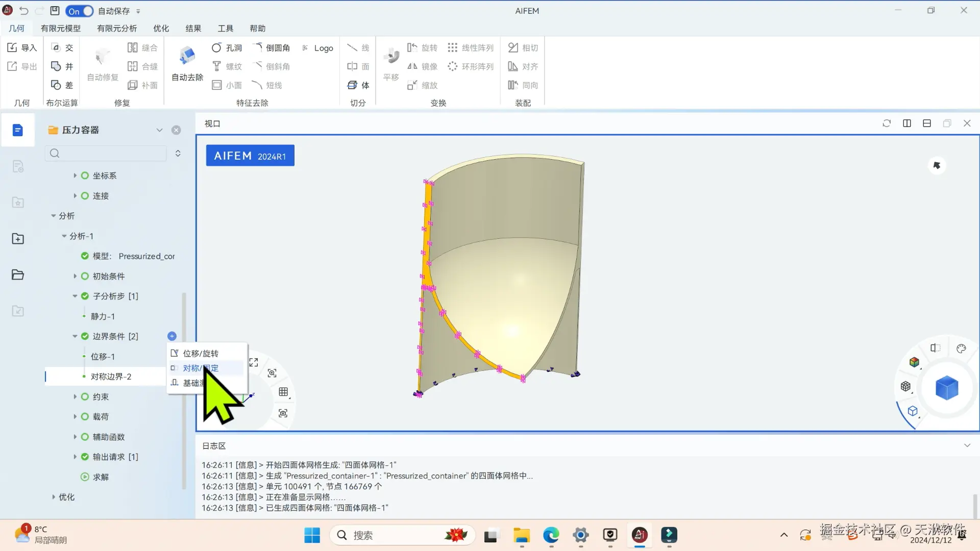Click the 对称边界-2 tree entry
980x551 pixels.
111,377
